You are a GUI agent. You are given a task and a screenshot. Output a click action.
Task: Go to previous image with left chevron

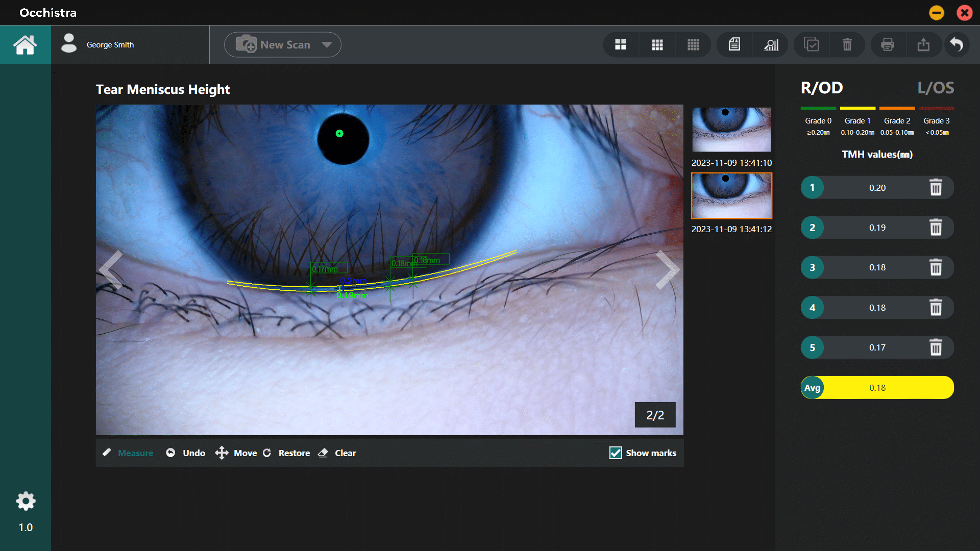pyautogui.click(x=111, y=269)
